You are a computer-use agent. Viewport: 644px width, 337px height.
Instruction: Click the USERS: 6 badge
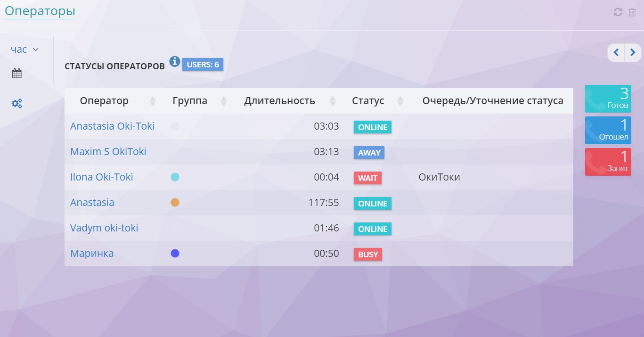click(203, 65)
